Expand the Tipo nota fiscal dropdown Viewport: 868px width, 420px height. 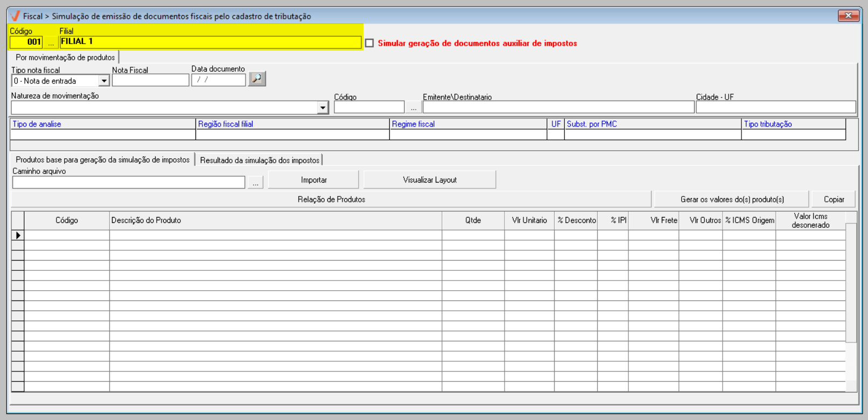coord(104,81)
